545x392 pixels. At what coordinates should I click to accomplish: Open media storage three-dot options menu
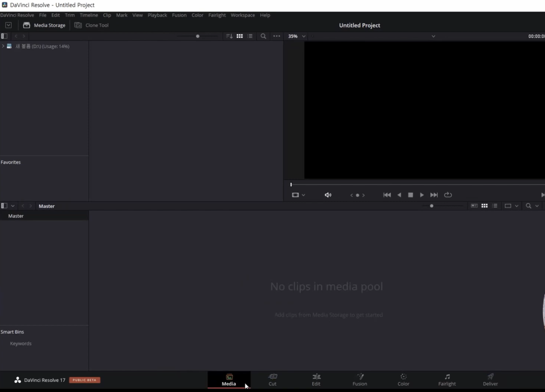click(277, 36)
